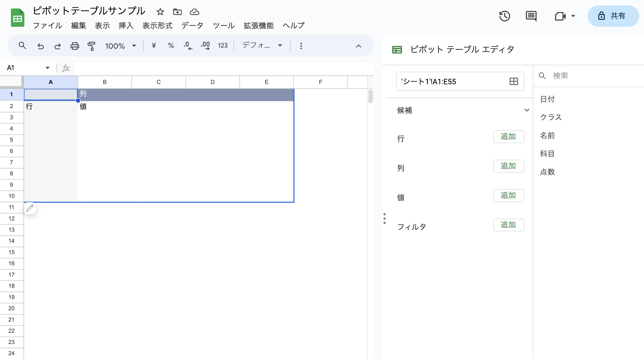
Task: Open the 拡張機能 menu
Action: tap(258, 25)
